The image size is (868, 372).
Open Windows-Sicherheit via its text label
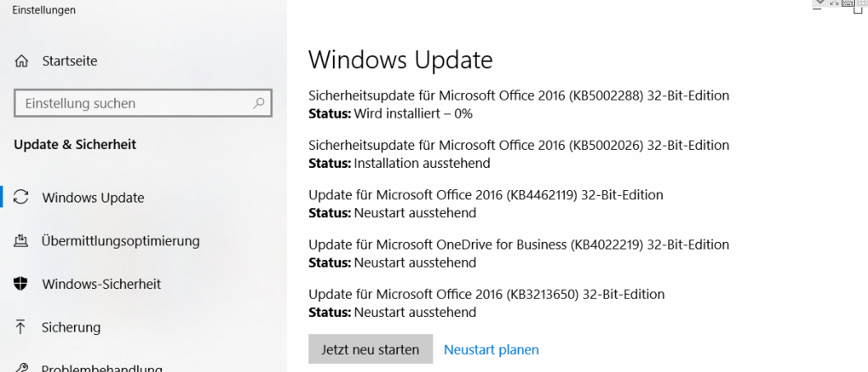(x=101, y=284)
